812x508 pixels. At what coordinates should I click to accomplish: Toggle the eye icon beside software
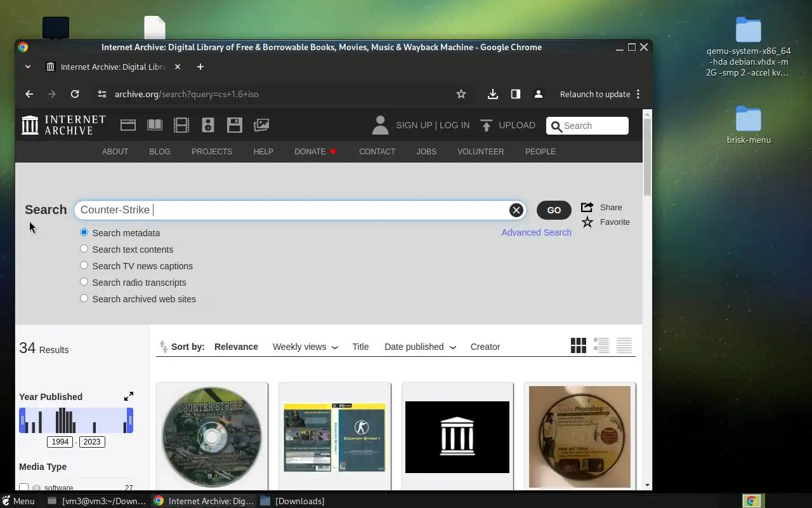36,488
